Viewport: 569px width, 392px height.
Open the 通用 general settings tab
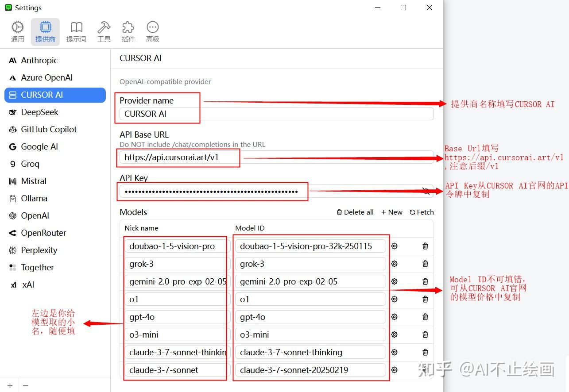point(18,32)
